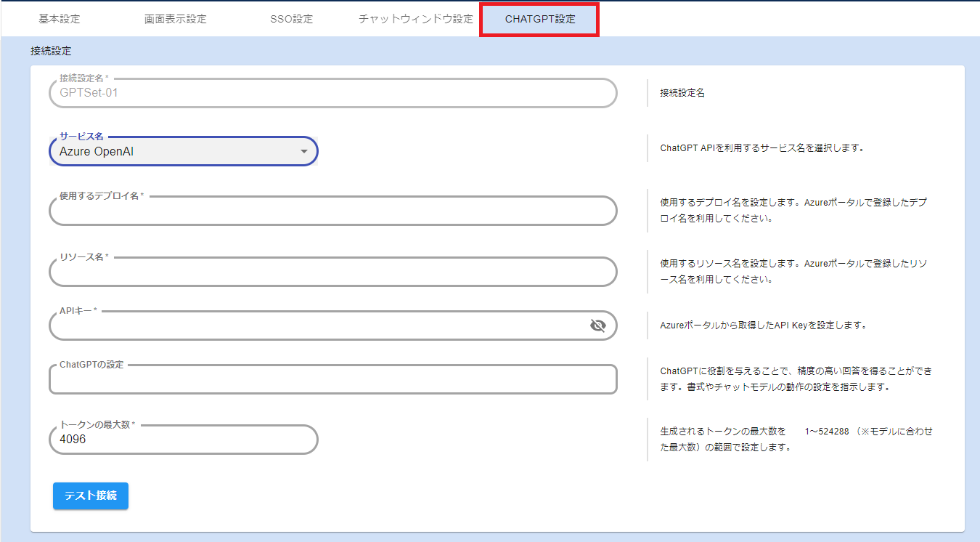Go to the SSO設定 tab
Screen dimensions: 980x542
(x=291, y=19)
